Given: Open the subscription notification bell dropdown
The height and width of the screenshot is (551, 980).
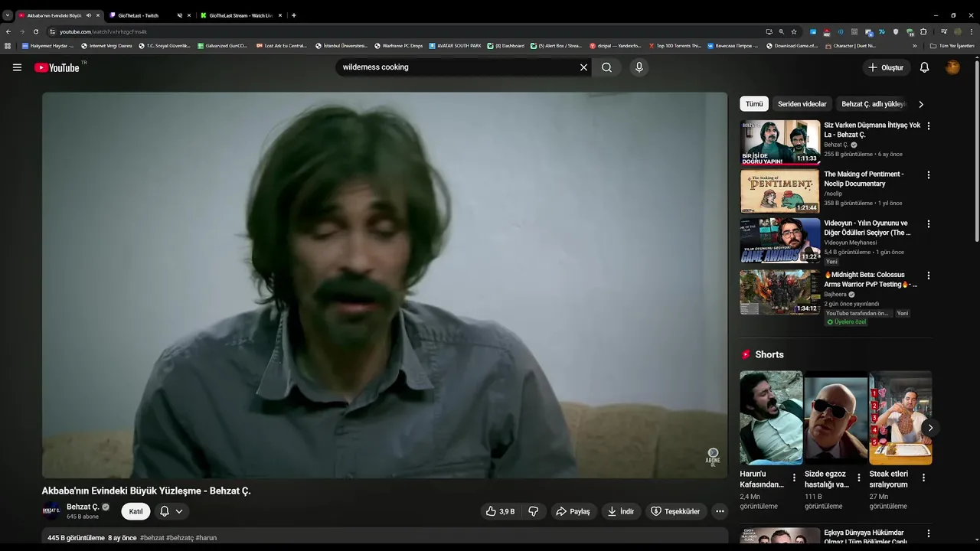Looking at the screenshot, I should 171,511.
